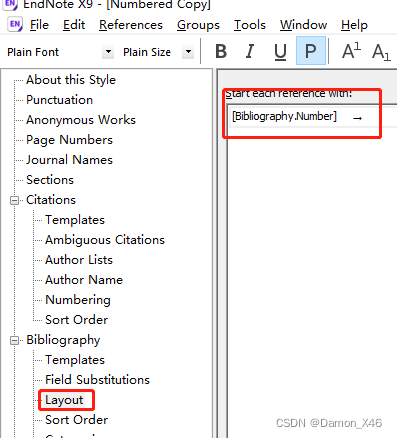
Task: Open the File menu
Action: click(x=39, y=25)
